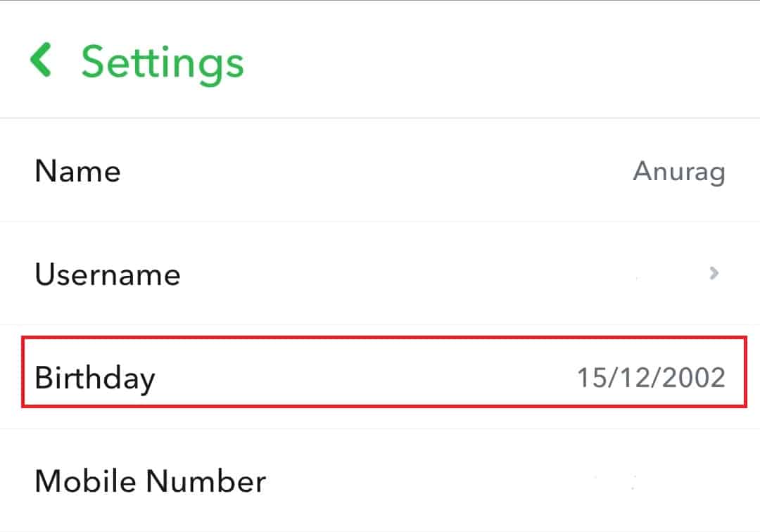
Task: Change the birthday date value
Action: click(x=651, y=378)
